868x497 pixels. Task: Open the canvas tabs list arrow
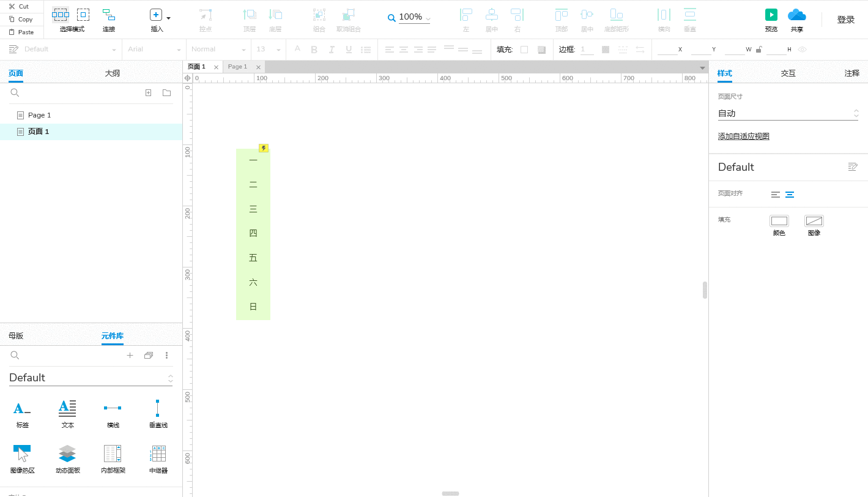coord(702,67)
